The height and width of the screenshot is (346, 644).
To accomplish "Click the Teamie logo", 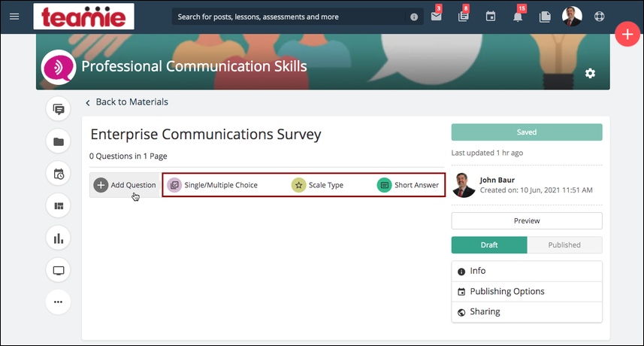I will pos(83,17).
